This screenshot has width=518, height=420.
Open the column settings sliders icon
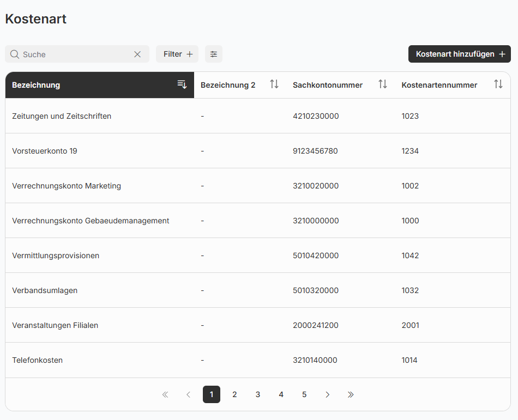tap(214, 54)
